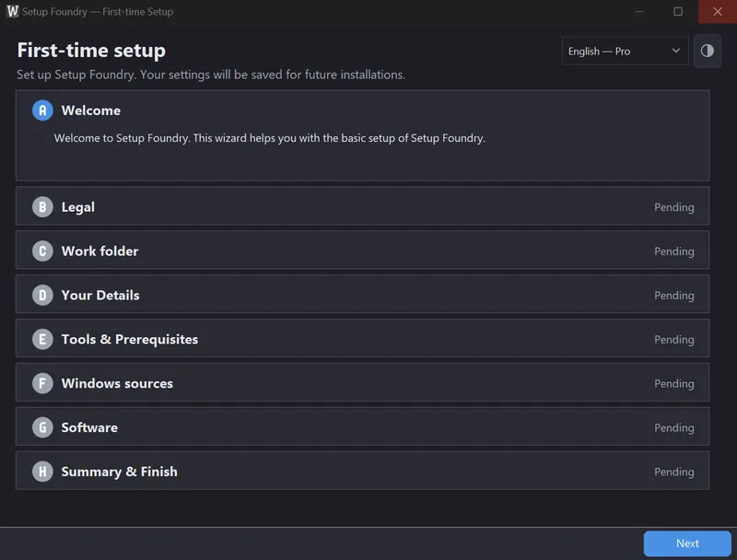This screenshot has width=737, height=560.
Task: Select the step G badge for Software
Action: pos(42,427)
